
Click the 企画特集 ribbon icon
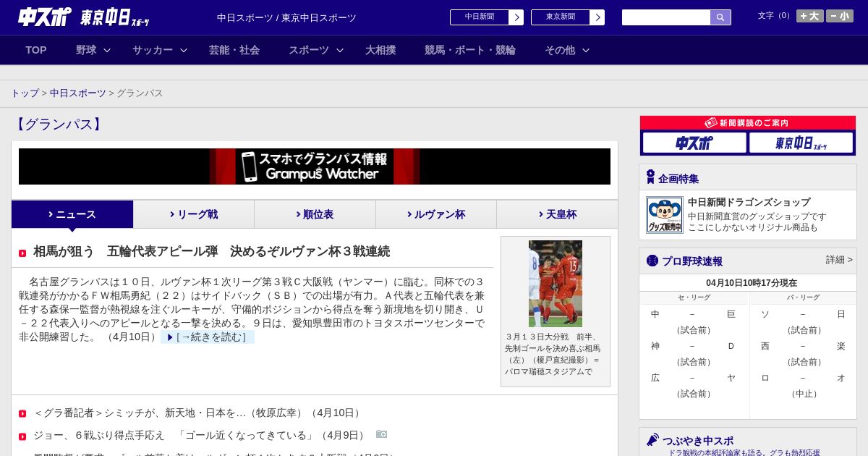tap(650, 177)
